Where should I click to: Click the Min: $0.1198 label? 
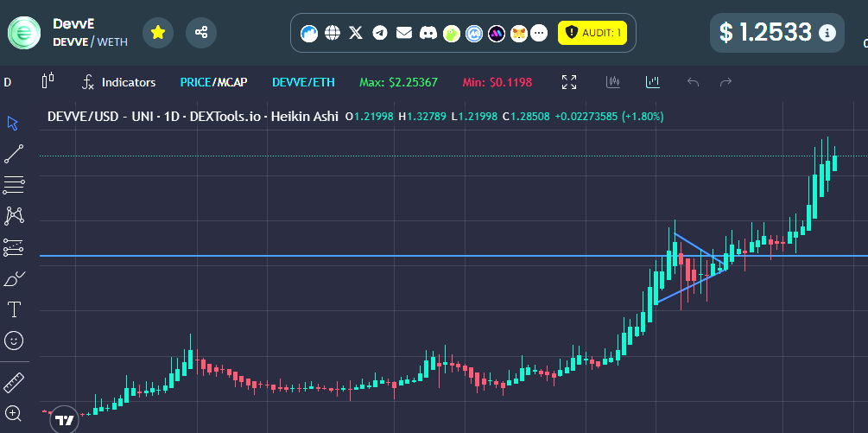pos(497,82)
